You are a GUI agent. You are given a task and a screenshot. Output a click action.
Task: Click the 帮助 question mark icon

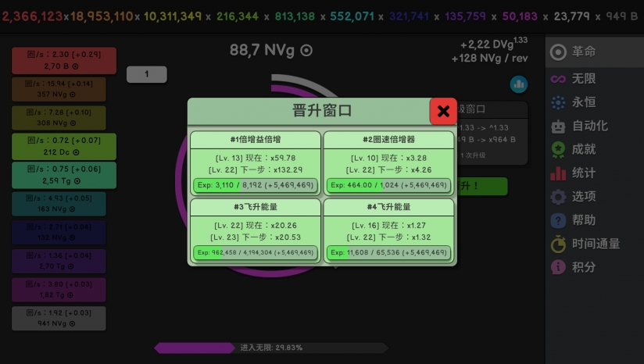point(558,220)
